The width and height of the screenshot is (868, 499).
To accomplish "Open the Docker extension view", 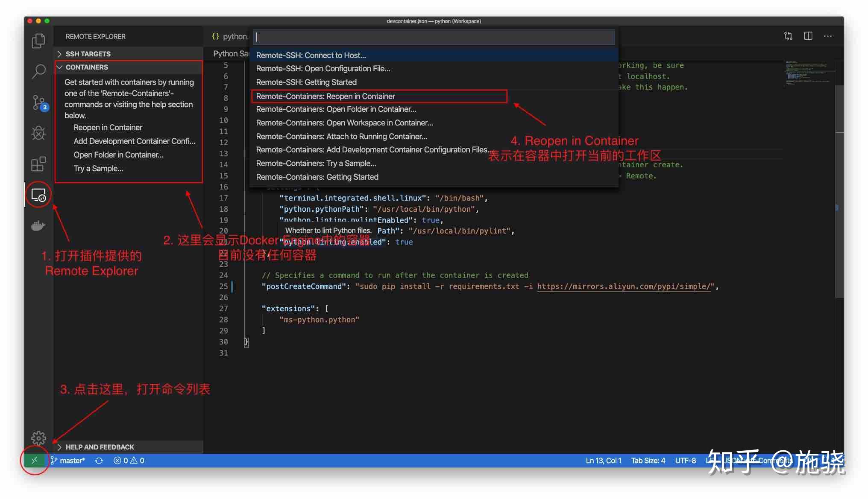I will (38, 225).
